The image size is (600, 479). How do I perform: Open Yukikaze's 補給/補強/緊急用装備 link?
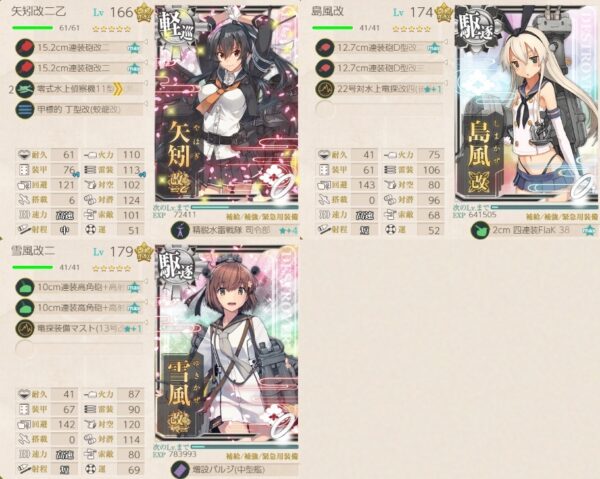point(262,456)
